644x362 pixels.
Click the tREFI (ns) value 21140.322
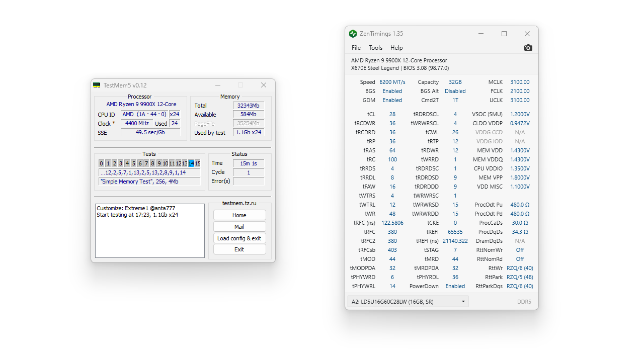[x=455, y=241]
